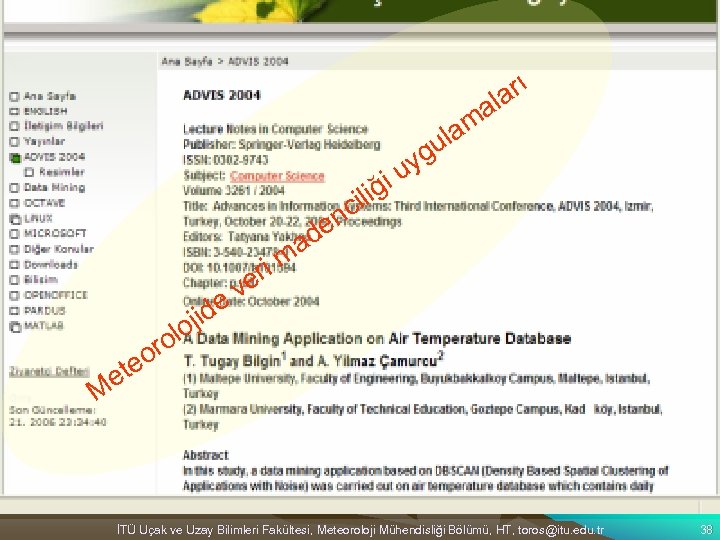Click the box icon beside Yayınlar
Screen dimensions: 720x540
click(14, 141)
